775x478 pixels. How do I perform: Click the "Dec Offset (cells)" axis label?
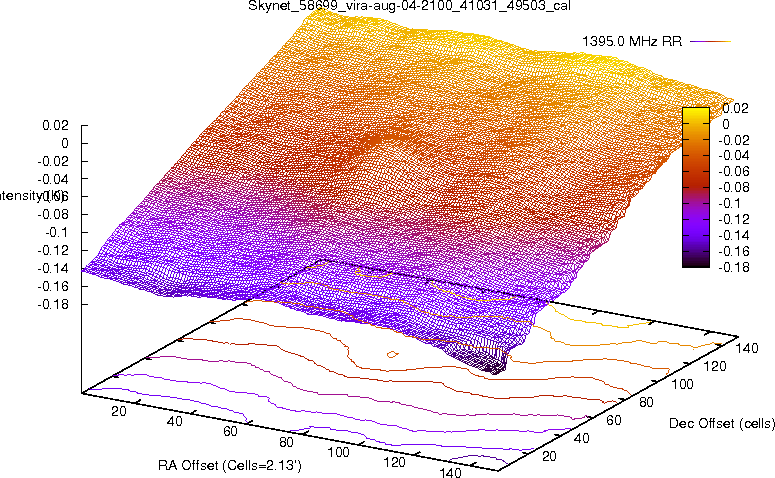click(722, 423)
